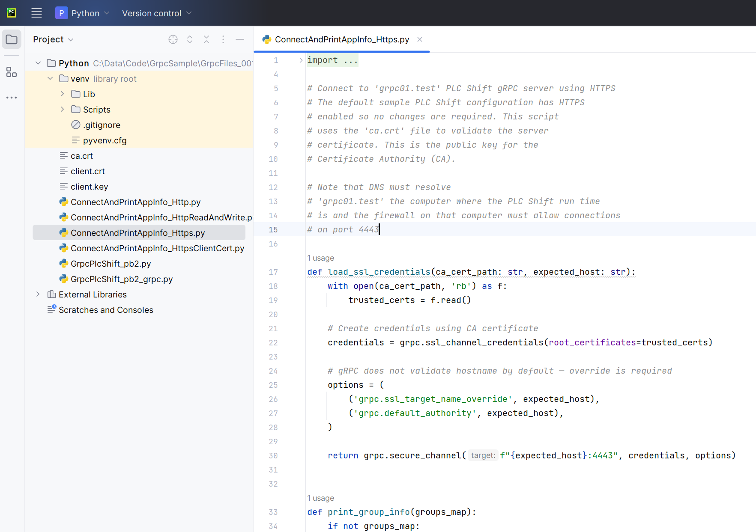Screen dimensions: 756x532
Task: Click Python file icon of ConnectAndPrintAppInfo_Http.py
Action: 64,202
